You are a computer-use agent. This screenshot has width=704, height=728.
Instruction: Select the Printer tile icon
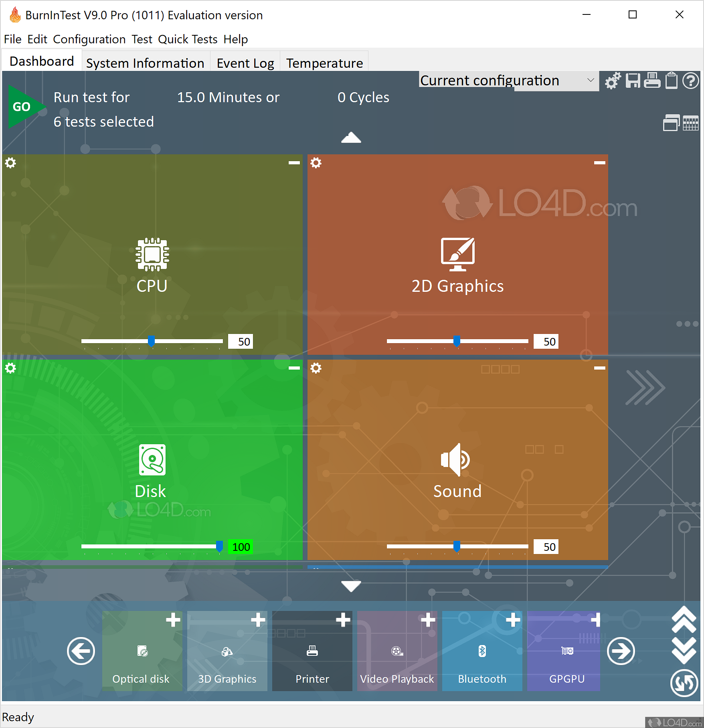[x=312, y=651]
